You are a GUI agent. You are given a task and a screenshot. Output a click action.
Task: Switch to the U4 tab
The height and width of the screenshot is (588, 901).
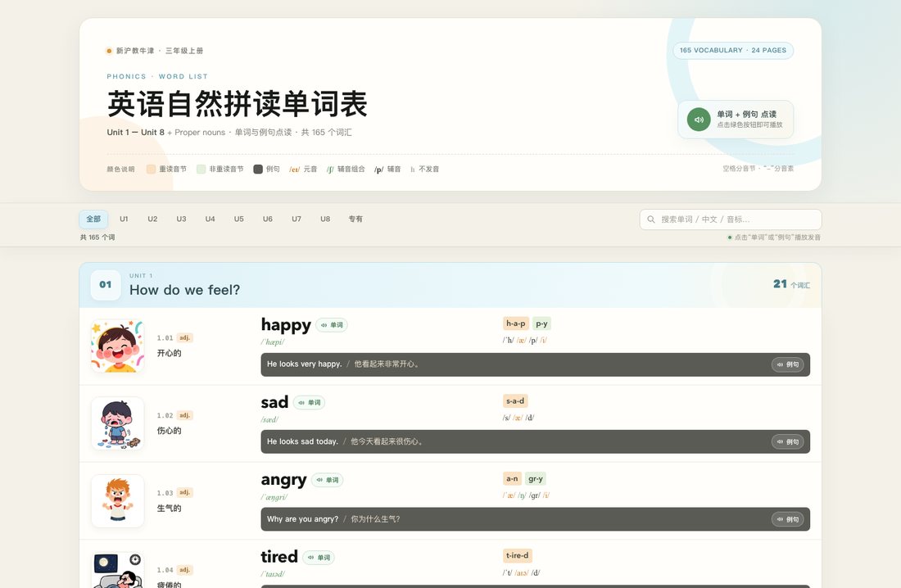(211, 219)
